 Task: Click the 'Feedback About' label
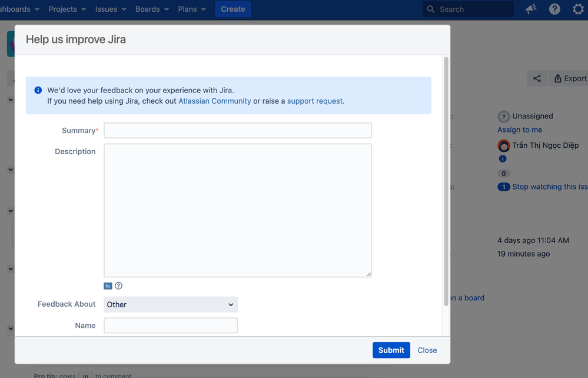point(67,304)
